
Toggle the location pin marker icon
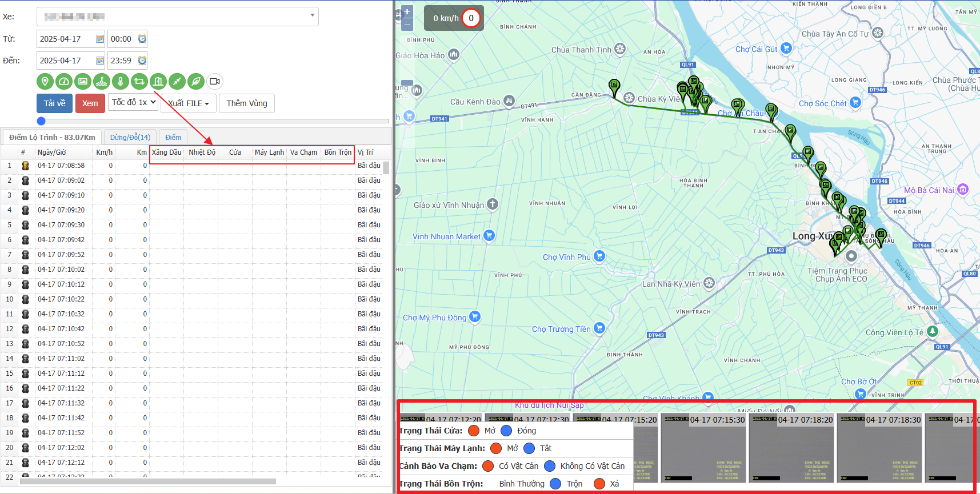45,82
